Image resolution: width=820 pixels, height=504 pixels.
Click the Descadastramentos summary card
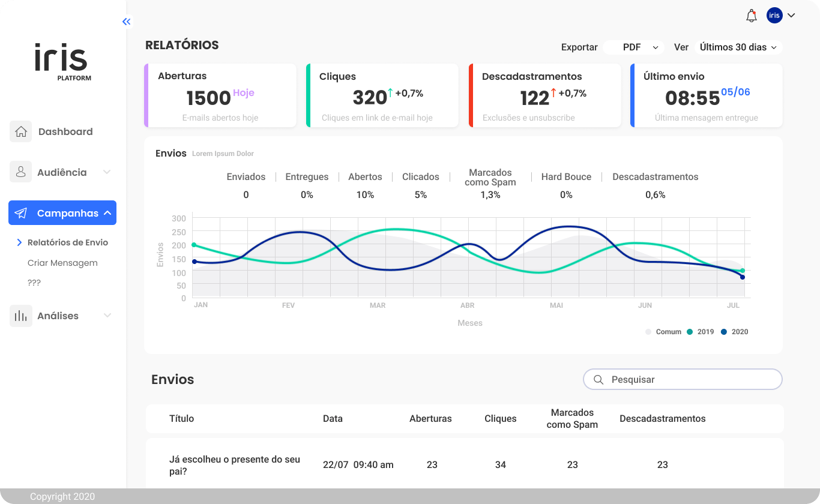[x=545, y=95]
